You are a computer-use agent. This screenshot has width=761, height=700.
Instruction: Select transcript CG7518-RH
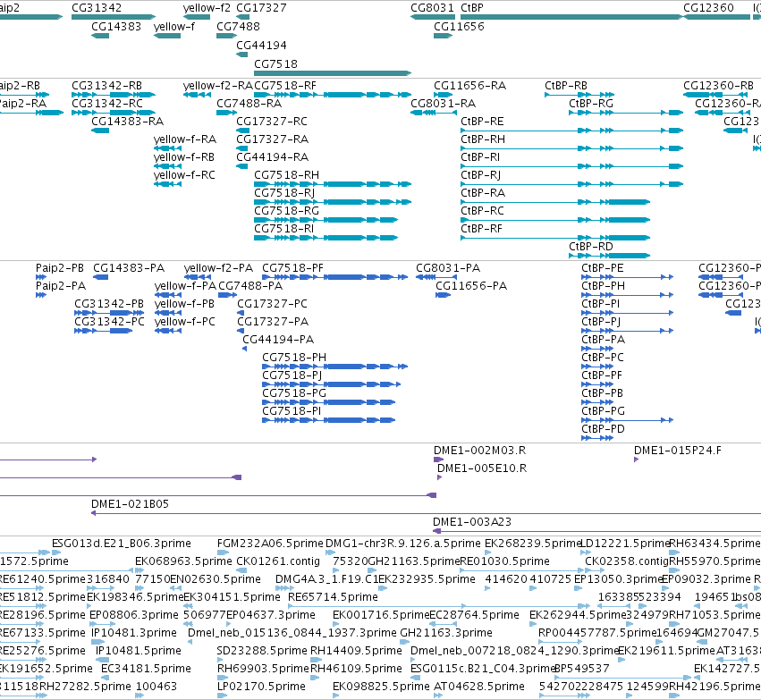286,174
